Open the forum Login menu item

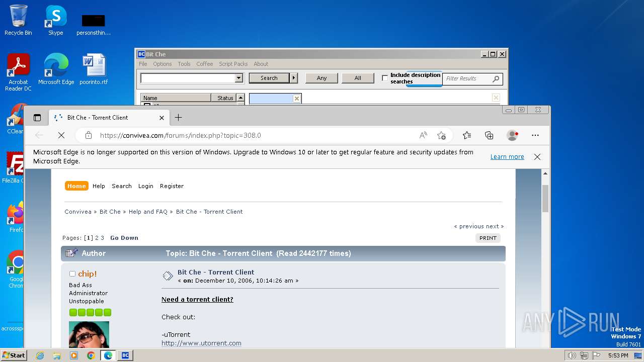pos(146,186)
